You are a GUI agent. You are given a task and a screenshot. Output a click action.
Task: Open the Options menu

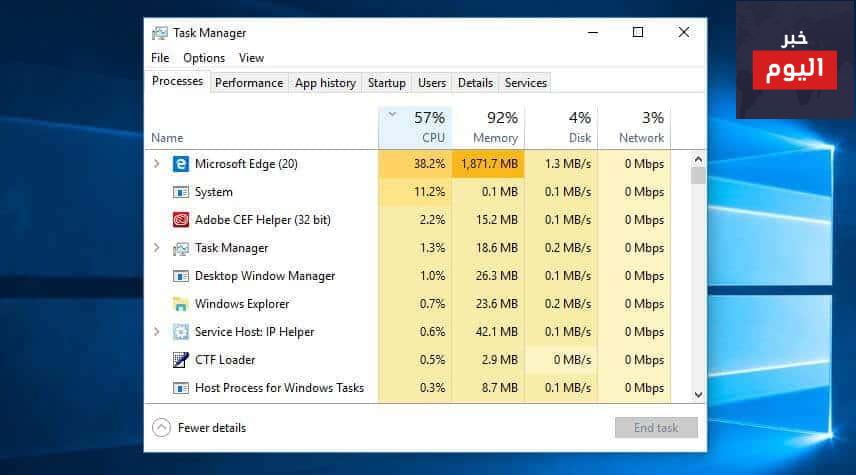(x=204, y=58)
